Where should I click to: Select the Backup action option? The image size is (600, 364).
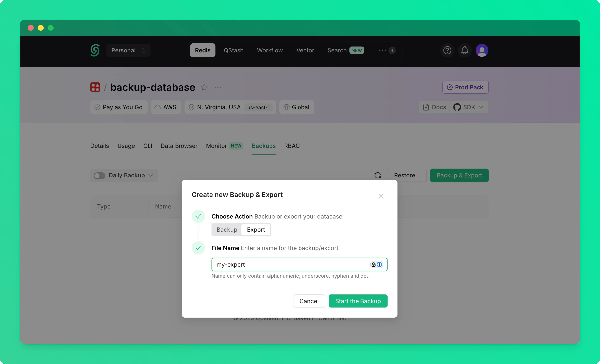(227, 230)
